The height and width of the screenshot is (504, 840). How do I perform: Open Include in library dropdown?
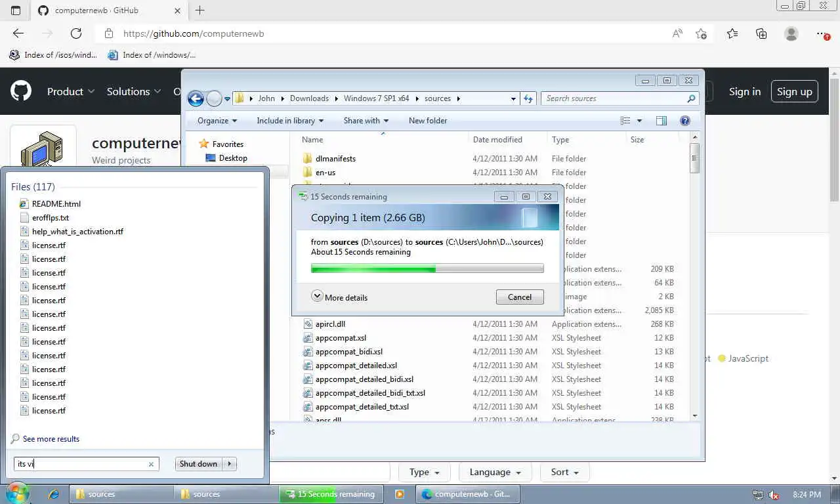point(290,121)
